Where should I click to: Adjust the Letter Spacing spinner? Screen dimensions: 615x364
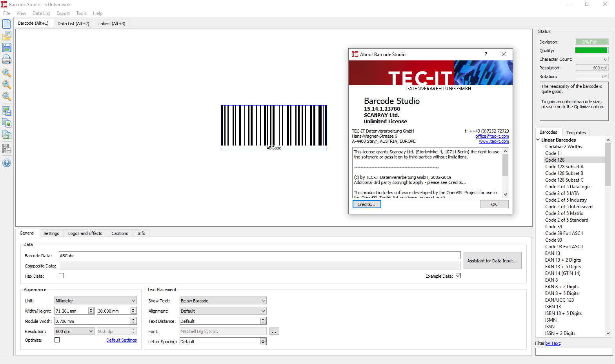click(x=263, y=342)
